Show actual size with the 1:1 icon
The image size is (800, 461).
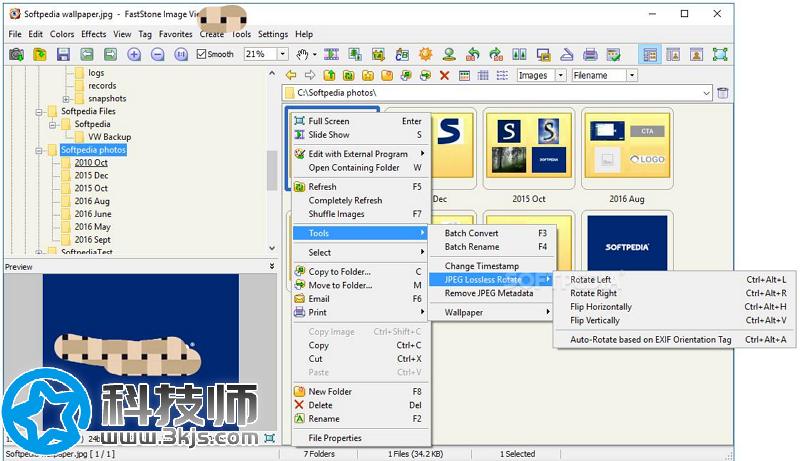click(x=181, y=54)
